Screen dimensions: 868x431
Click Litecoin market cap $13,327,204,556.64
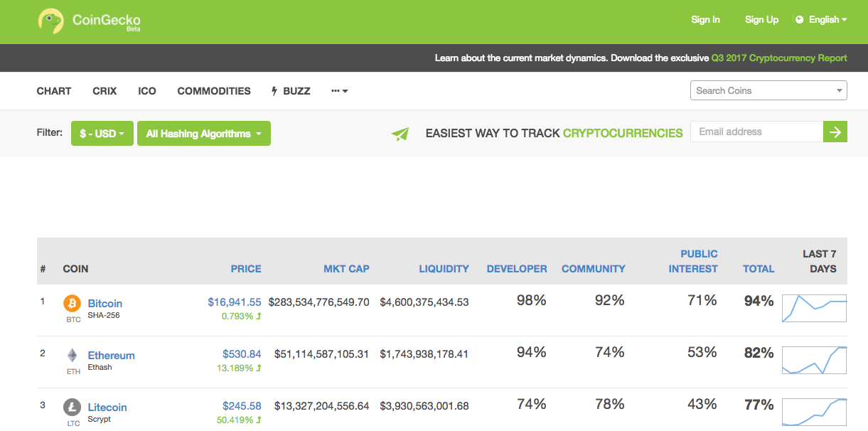click(x=322, y=405)
